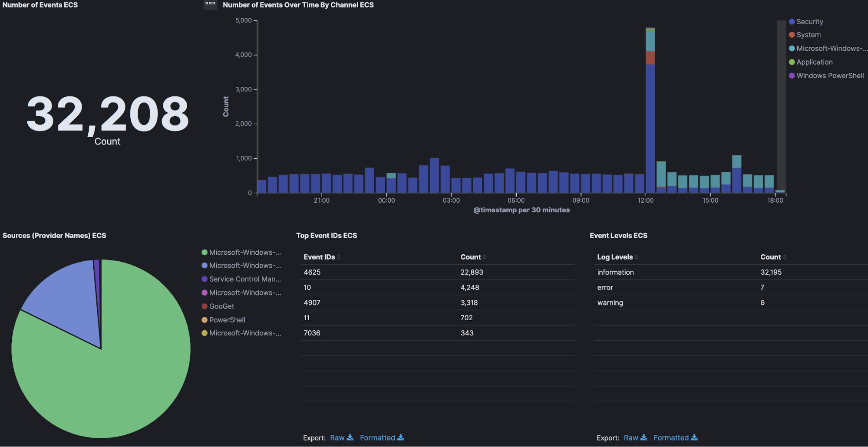Click download icon next to Formatted in Event Levels
Screen dimensions: 868x447
click(x=694, y=437)
